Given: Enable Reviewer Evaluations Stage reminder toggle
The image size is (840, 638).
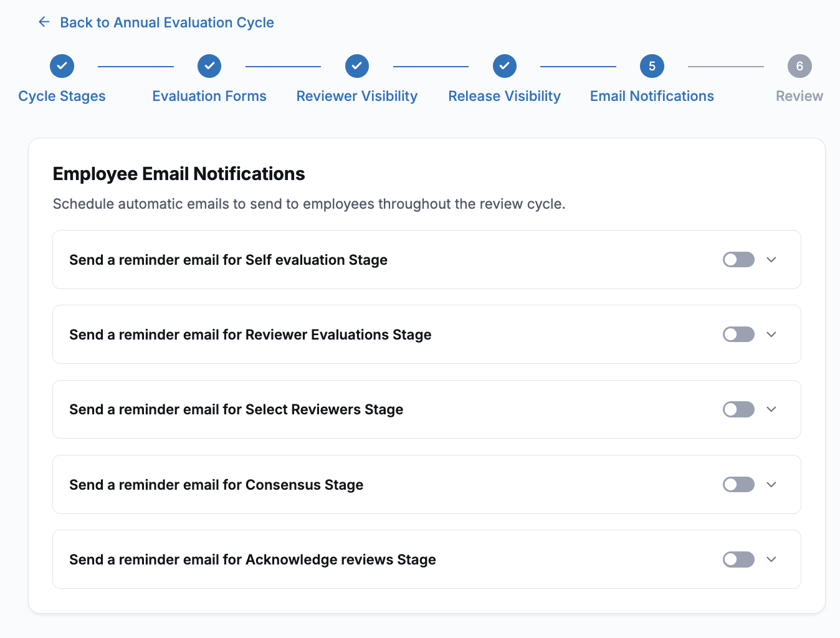Looking at the screenshot, I should (x=738, y=335).
